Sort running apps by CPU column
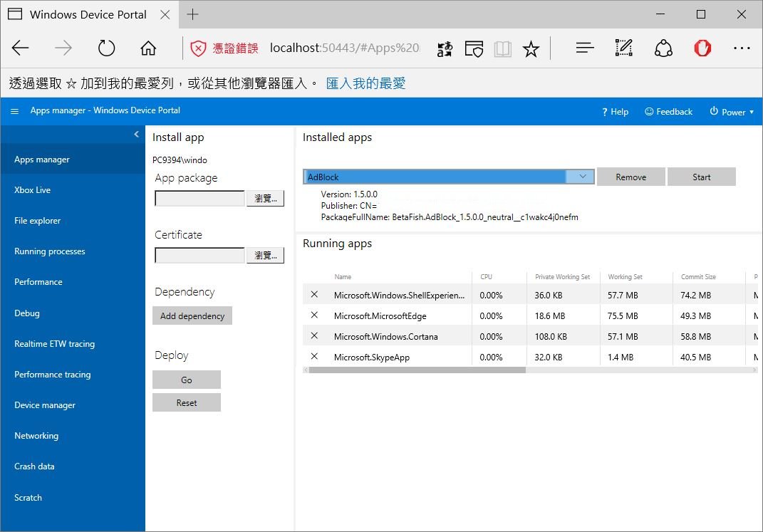This screenshot has width=763, height=532. coord(486,277)
